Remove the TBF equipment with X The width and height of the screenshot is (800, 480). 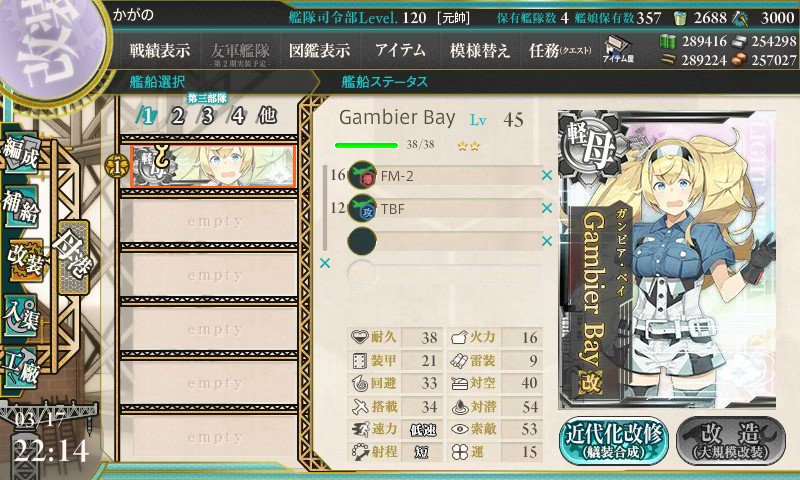(547, 208)
